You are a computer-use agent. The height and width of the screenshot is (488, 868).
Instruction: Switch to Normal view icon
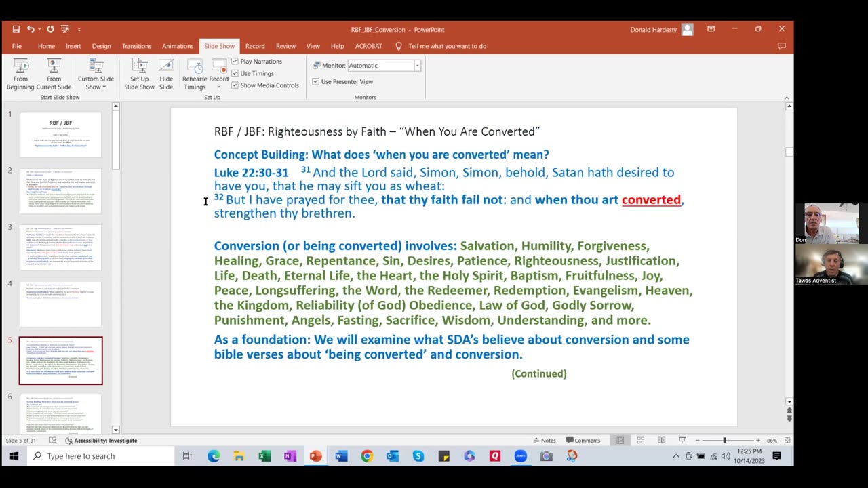620,441
